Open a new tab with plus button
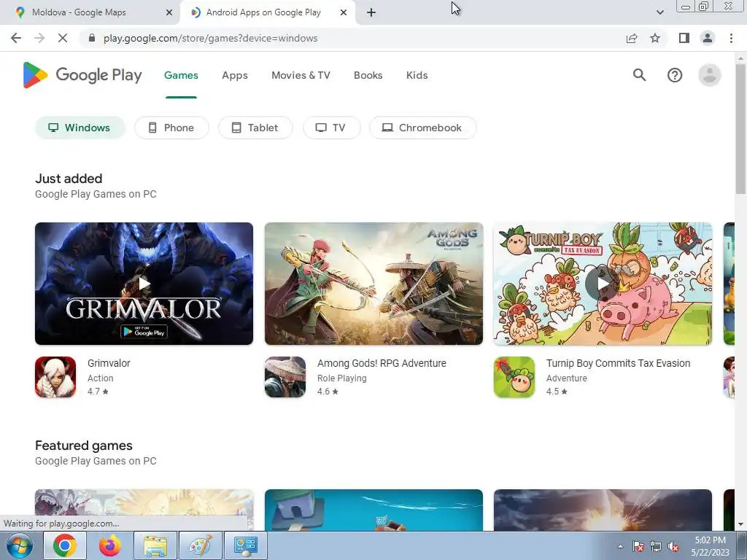 [371, 13]
